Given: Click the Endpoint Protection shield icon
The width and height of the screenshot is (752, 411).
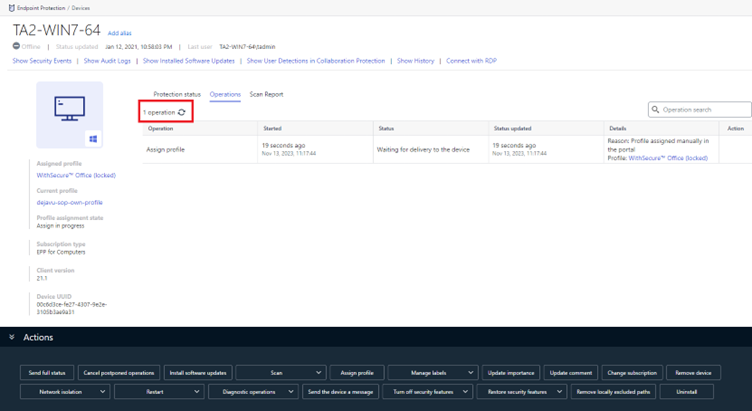Looking at the screenshot, I should click(x=12, y=8).
